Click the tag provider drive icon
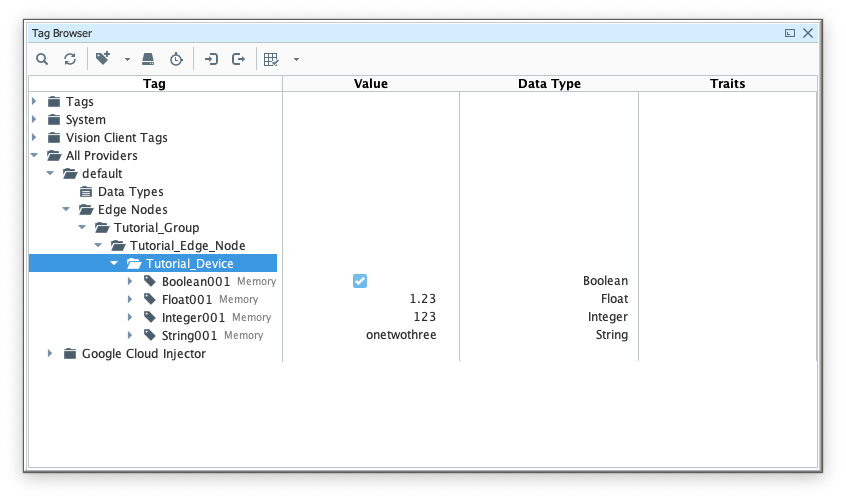 (148, 59)
